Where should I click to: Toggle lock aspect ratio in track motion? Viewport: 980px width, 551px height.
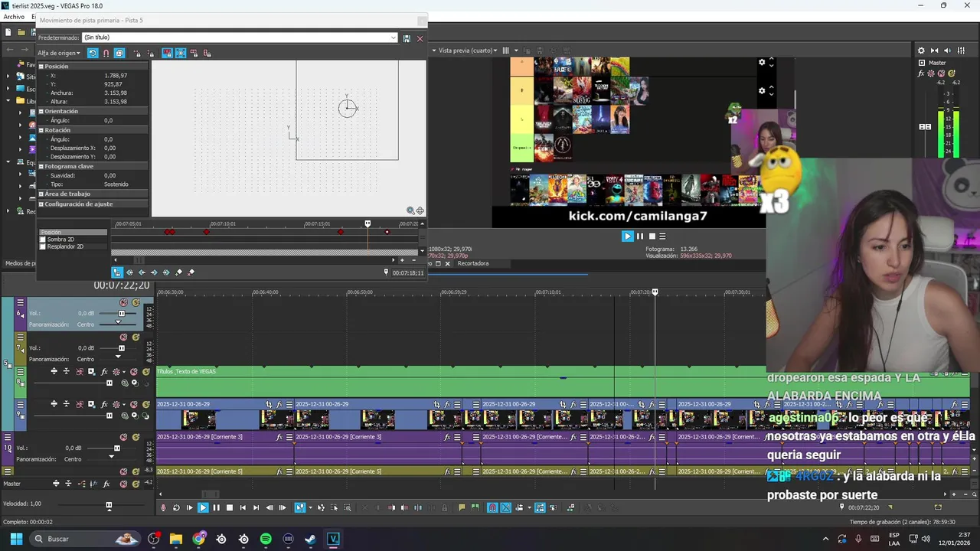click(x=167, y=54)
